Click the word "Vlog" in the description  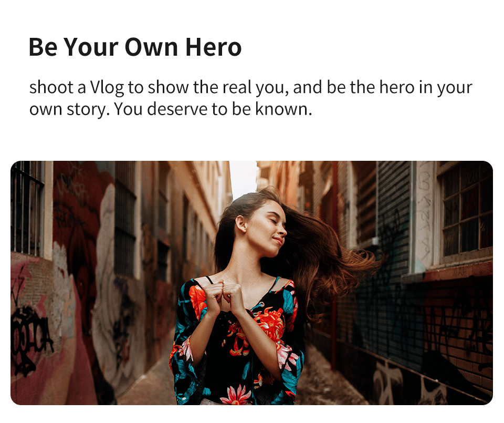pyautogui.click(x=107, y=88)
